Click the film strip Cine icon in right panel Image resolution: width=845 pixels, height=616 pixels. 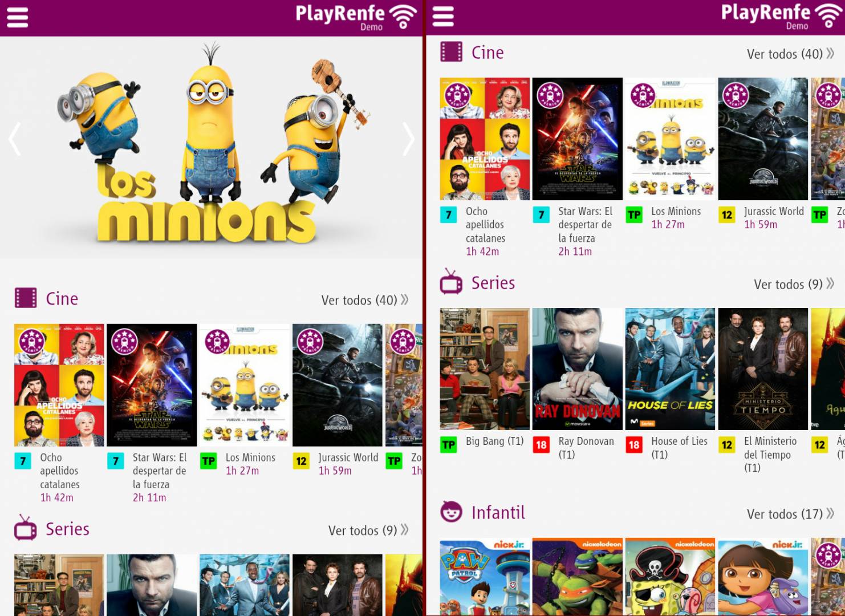pyautogui.click(x=451, y=52)
